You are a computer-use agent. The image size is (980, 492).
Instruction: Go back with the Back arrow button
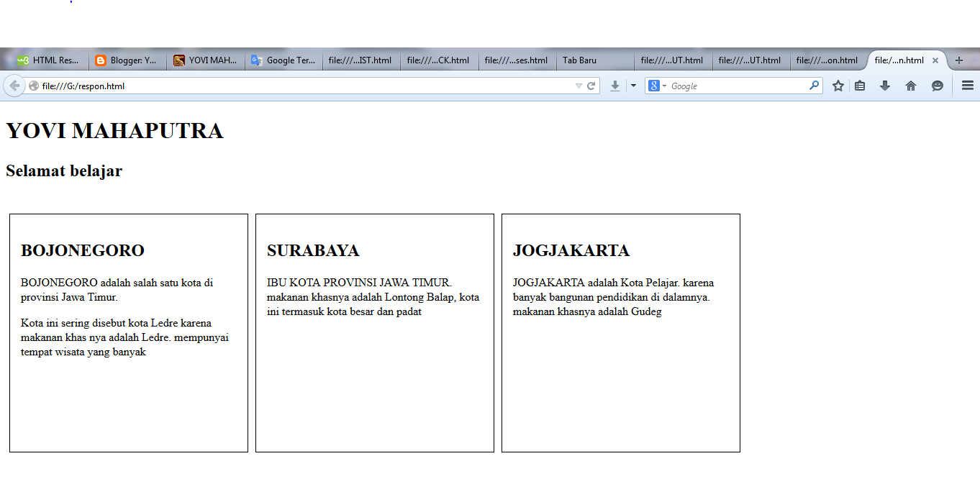click(14, 86)
